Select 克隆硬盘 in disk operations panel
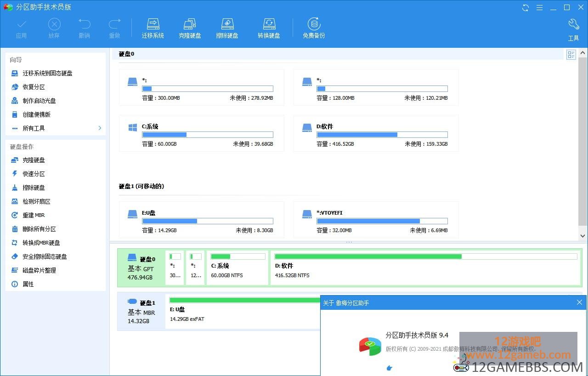The width and height of the screenshot is (588, 376). pyautogui.click(x=34, y=160)
